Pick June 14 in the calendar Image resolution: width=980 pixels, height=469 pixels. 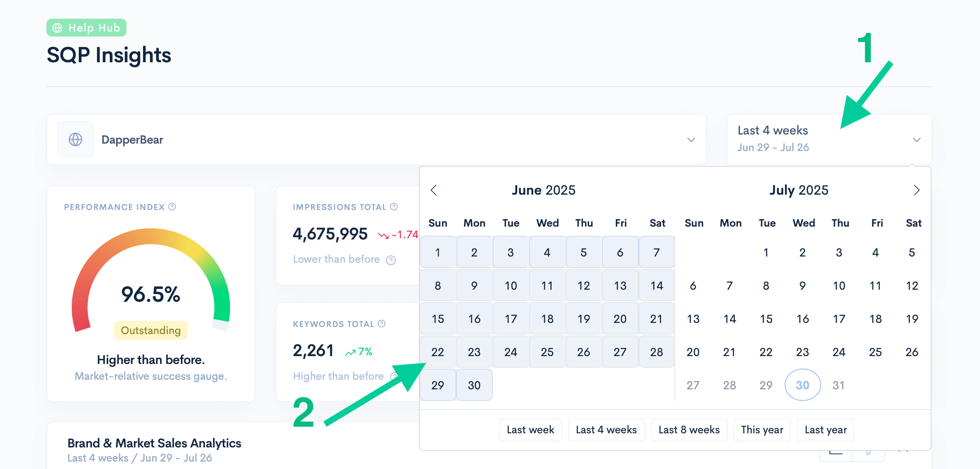coord(657,286)
